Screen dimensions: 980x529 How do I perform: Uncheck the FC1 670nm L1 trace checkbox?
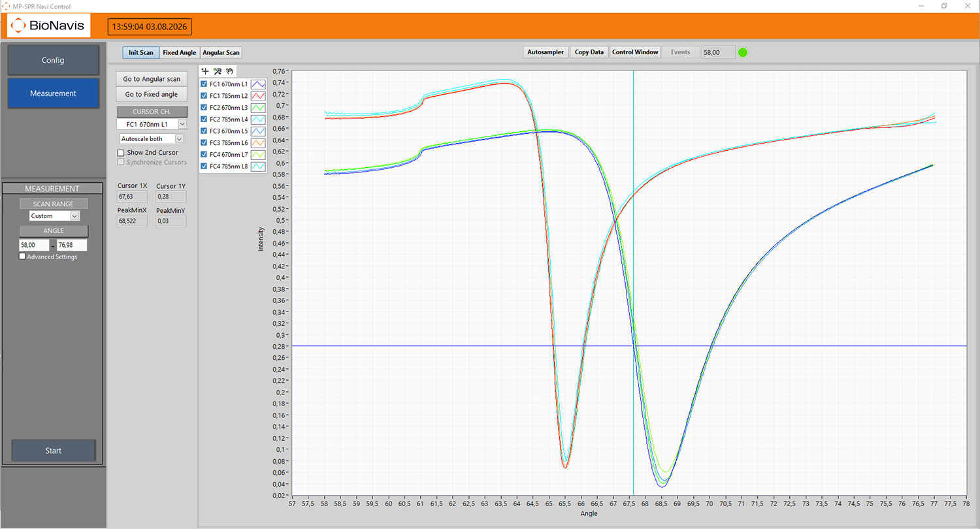tap(204, 84)
